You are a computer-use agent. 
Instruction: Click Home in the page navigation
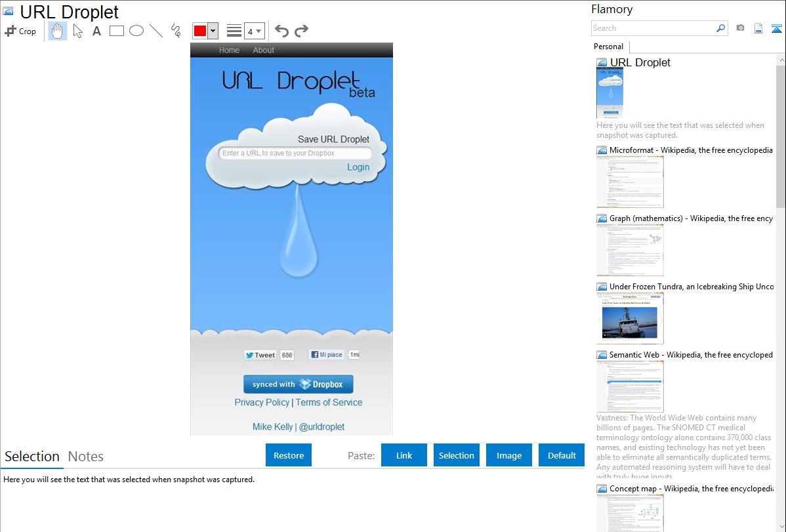pos(229,50)
